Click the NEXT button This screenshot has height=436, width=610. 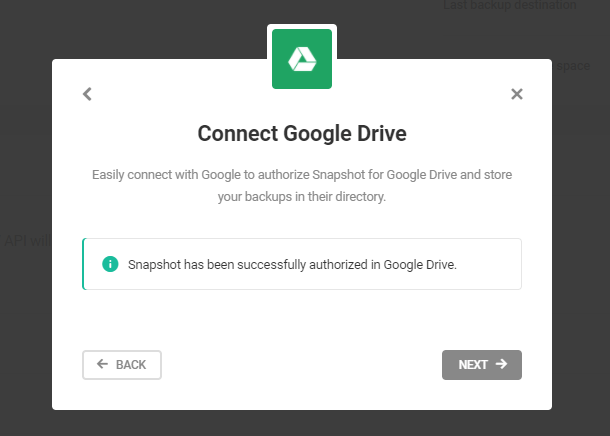tap(482, 365)
